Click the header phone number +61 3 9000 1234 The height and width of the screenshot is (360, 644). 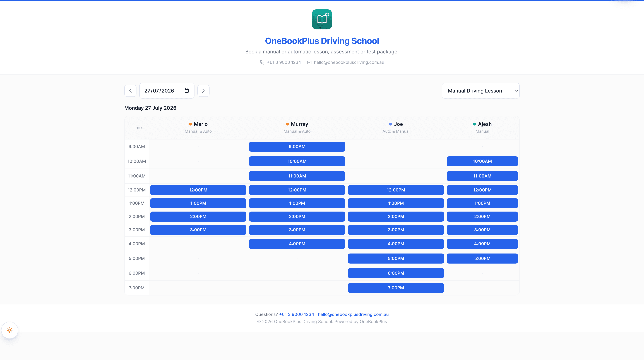[284, 62]
